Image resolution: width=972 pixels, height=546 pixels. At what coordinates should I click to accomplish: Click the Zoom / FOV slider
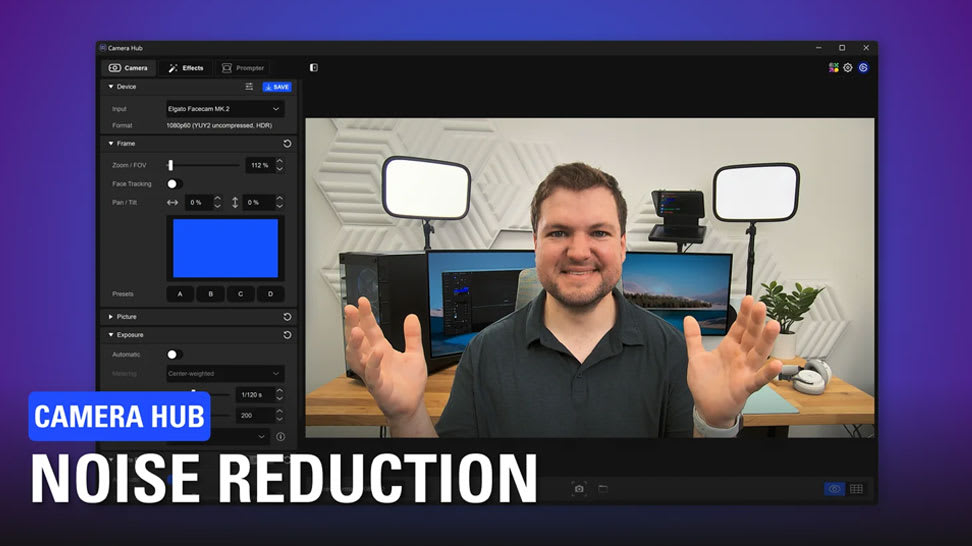click(203, 165)
